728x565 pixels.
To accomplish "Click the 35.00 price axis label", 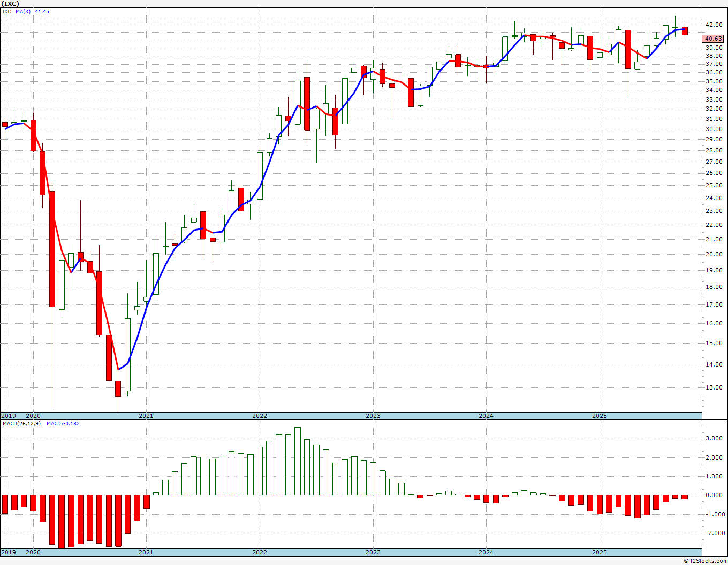I will [714, 81].
